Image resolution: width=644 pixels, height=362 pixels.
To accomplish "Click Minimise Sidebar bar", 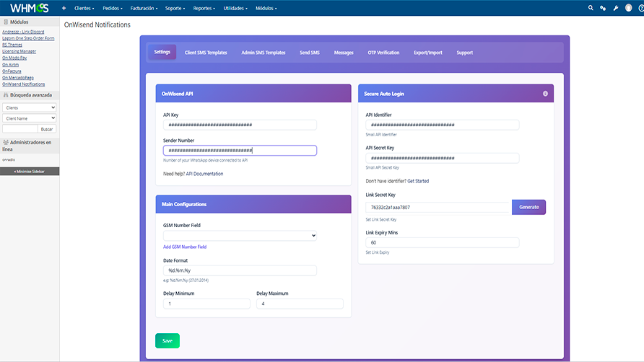I will pos(30,172).
